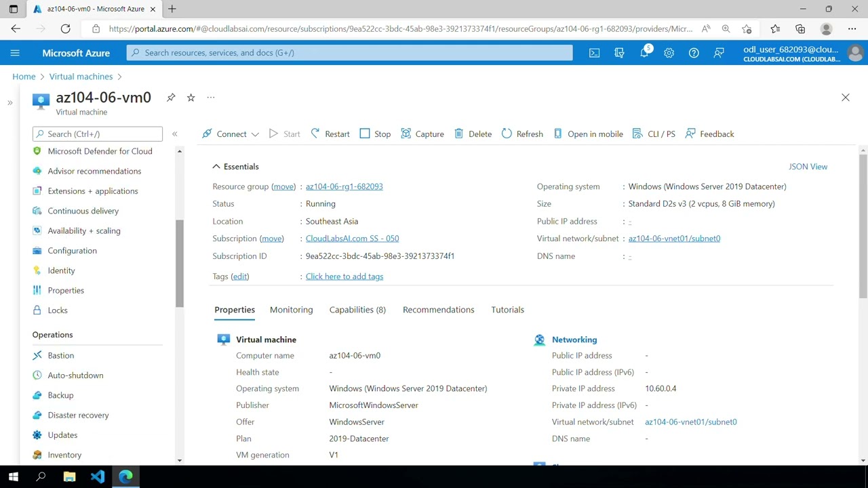Edit tags link

[x=240, y=277]
